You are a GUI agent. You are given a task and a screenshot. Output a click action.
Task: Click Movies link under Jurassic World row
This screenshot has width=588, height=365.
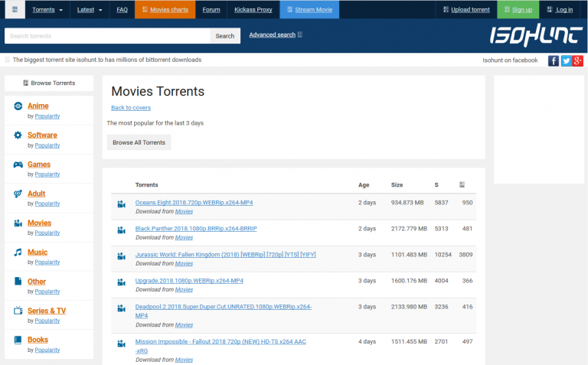[184, 263]
